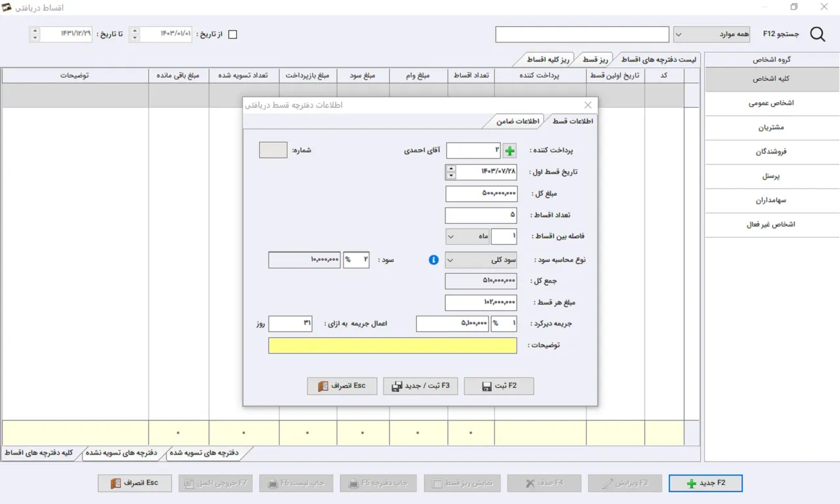Click the کد column header
This screenshot has width=840, height=504.
[664, 75]
